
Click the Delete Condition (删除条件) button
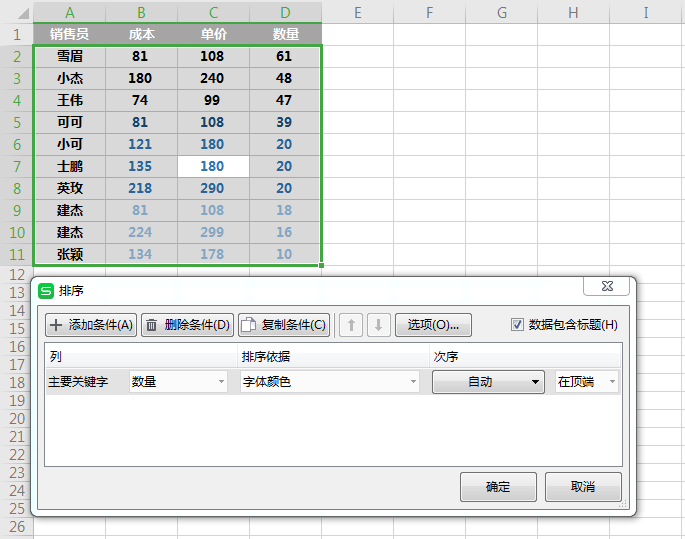point(187,325)
